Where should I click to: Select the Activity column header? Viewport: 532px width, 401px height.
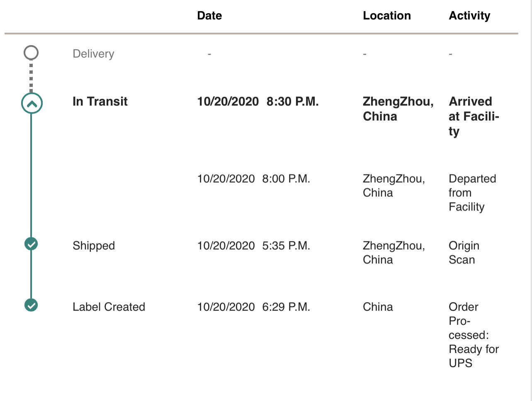pos(469,16)
